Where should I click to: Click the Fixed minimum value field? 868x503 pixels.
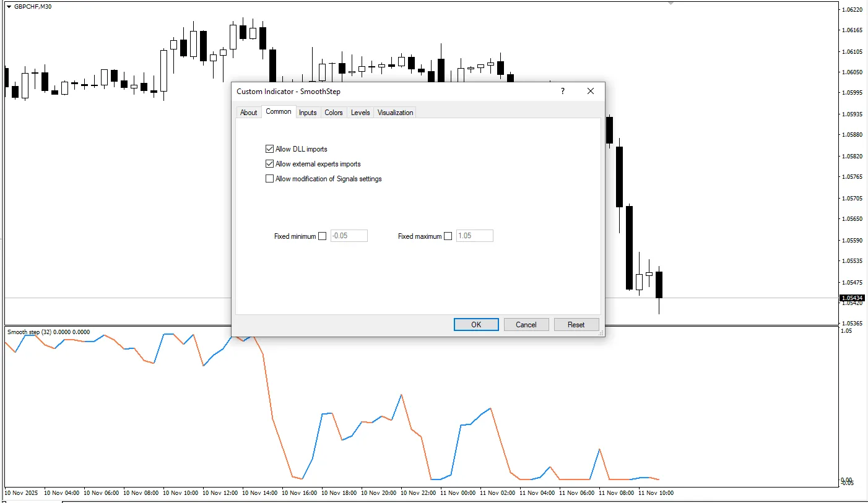point(349,236)
